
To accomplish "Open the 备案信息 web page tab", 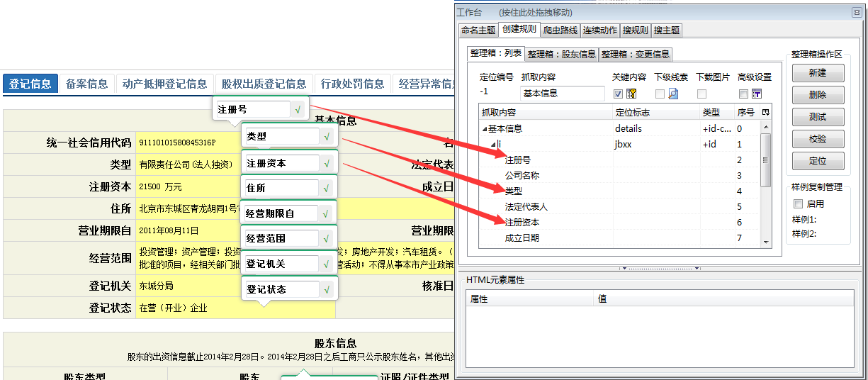I will [x=86, y=84].
